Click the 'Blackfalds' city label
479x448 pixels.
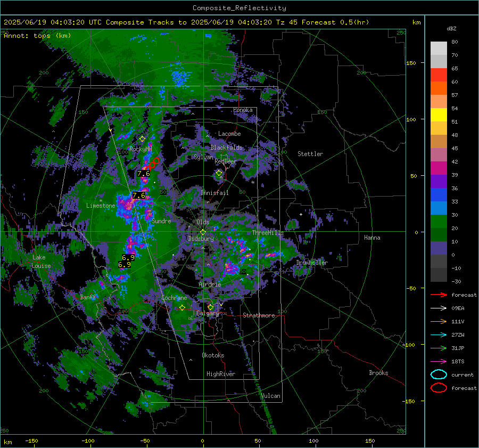click(x=226, y=148)
